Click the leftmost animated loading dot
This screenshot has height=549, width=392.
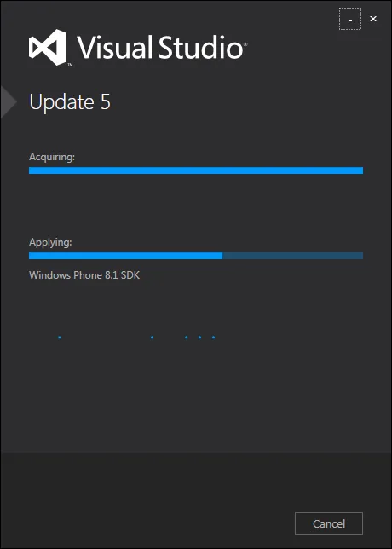(x=60, y=338)
